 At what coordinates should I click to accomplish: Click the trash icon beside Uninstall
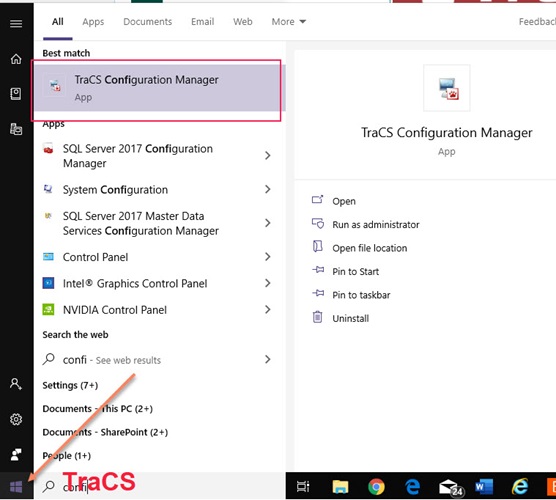click(x=317, y=317)
